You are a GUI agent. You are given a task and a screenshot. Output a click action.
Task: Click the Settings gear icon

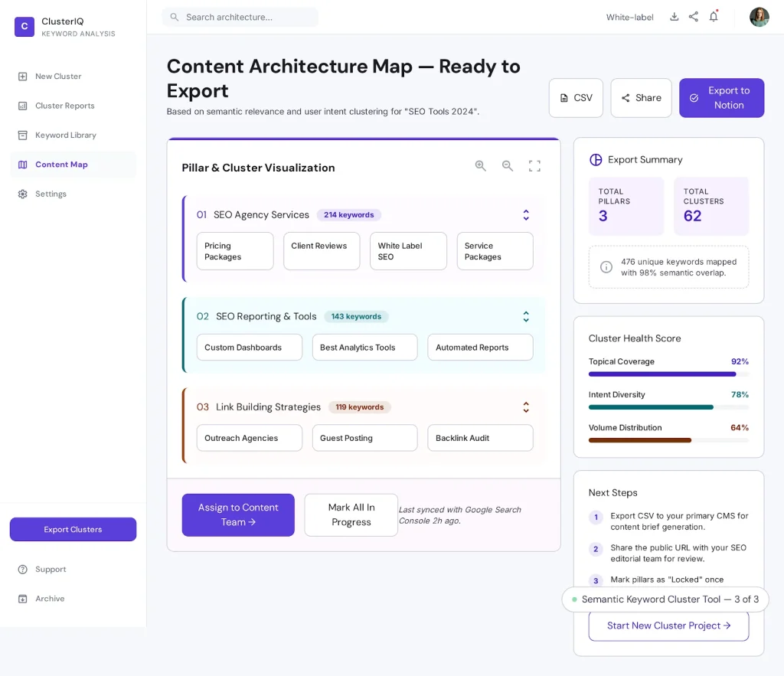(22, 194)
